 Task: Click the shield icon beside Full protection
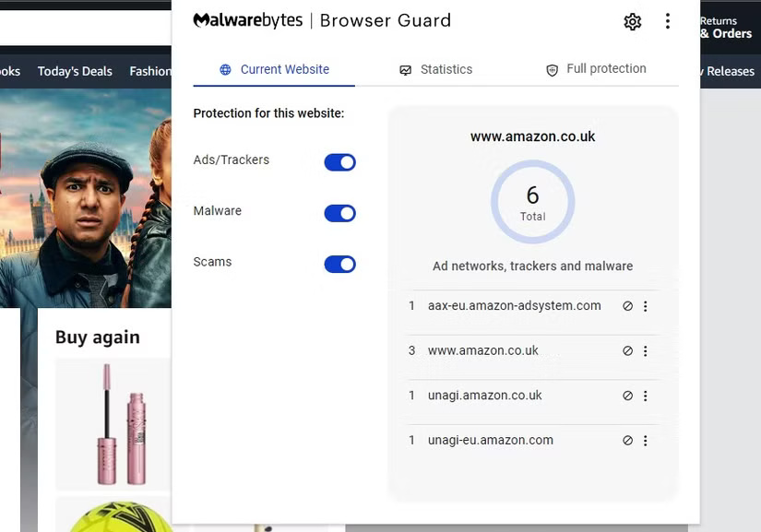pyautogui.click(x=552, y=69)
